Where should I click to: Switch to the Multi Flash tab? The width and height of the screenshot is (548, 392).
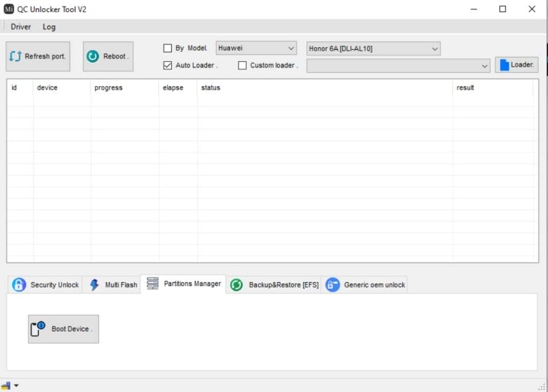tap(120, 285)
